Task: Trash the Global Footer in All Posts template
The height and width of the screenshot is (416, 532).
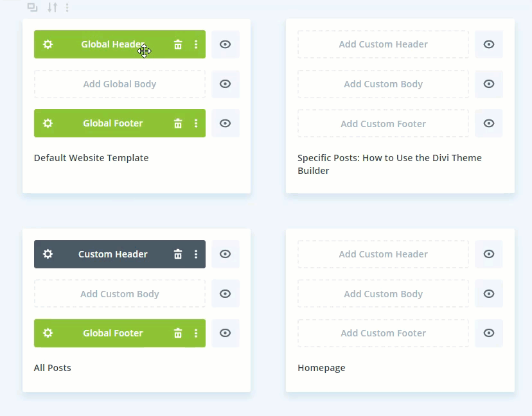Action: click(178, 333)
